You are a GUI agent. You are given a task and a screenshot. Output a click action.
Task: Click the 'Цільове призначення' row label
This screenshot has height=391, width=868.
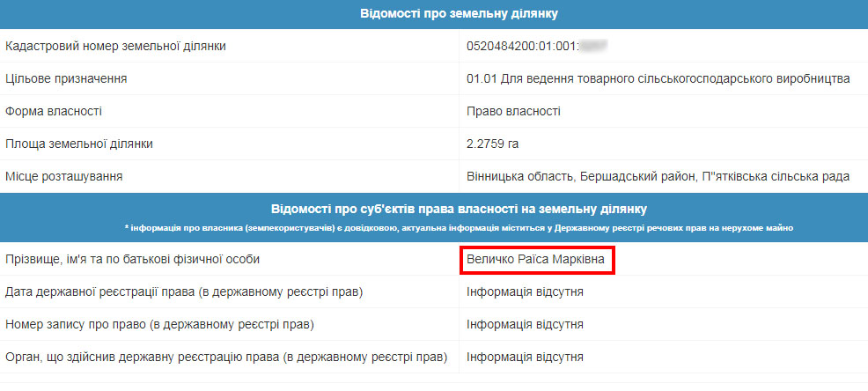click(66, 78)
